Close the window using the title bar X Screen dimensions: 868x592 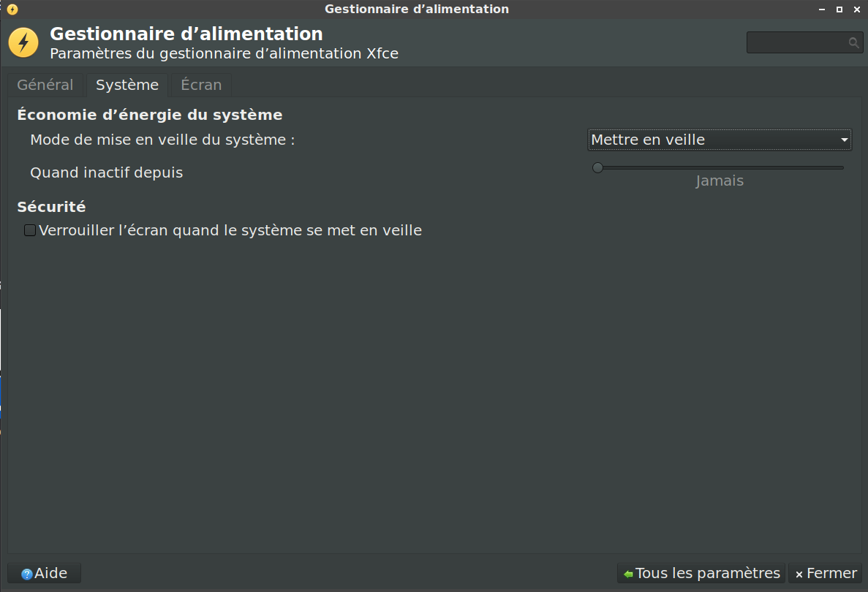(x=857, y=10)
